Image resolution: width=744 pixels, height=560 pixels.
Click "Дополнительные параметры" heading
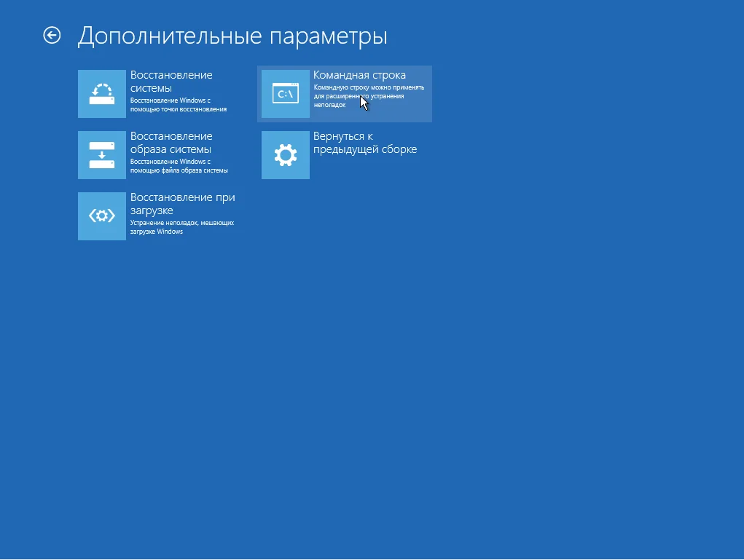232,36
